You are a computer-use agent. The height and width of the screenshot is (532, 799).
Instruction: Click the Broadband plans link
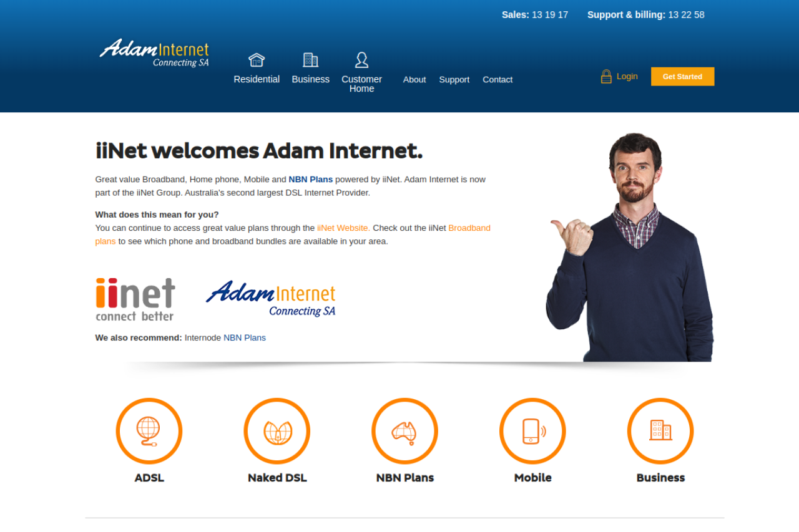(x=469, y=228)
